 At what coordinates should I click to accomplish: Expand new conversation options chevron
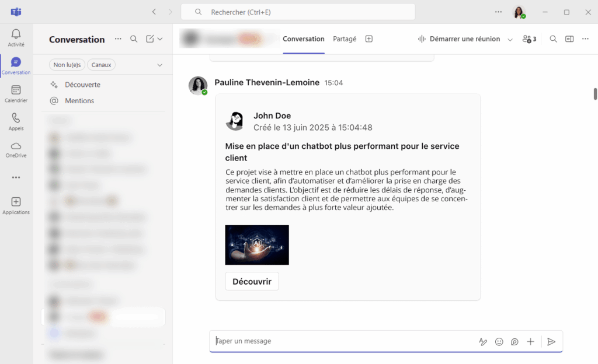(160, 39)
